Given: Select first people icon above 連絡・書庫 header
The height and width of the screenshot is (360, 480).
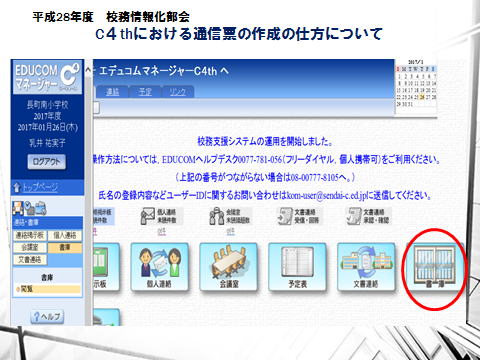Looking at the screenshot, I should click(x=18, y=208).
